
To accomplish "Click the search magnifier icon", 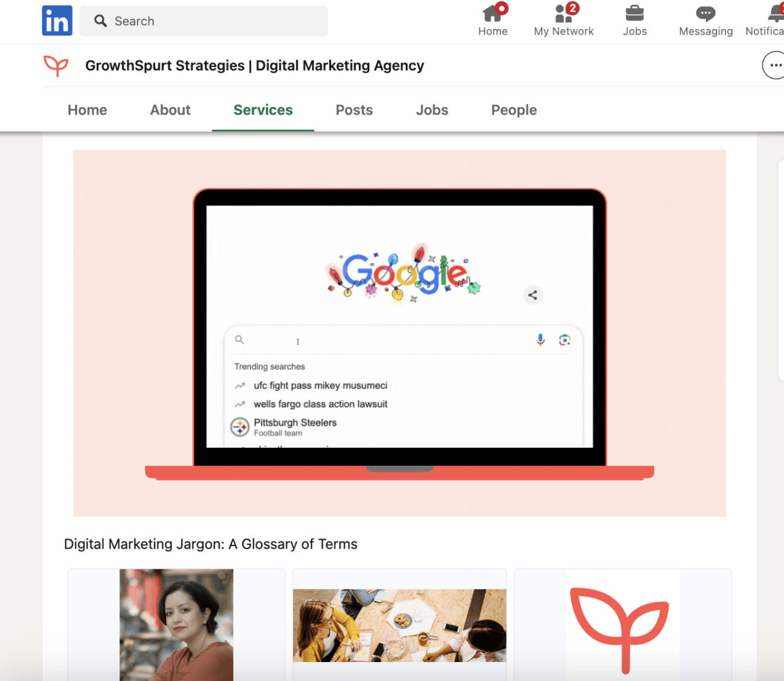I will tap(100, 21).
